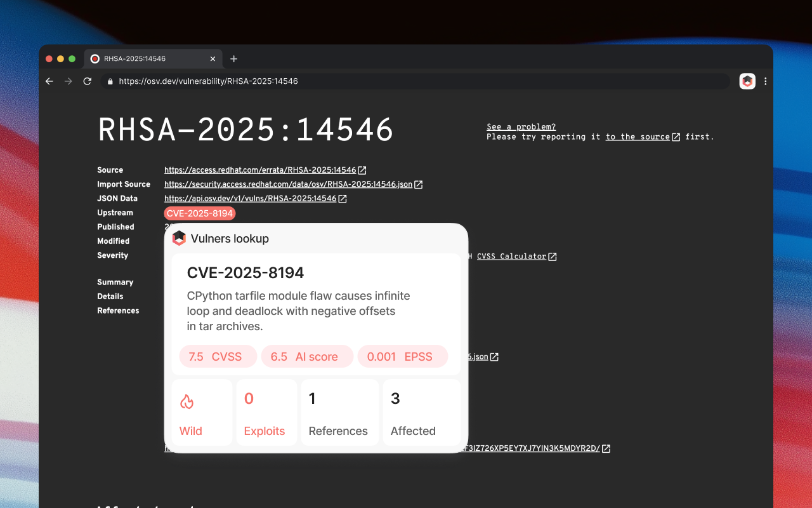
Task: Click the Summary label
Action: pyautogui.click(x=115, y=282)
